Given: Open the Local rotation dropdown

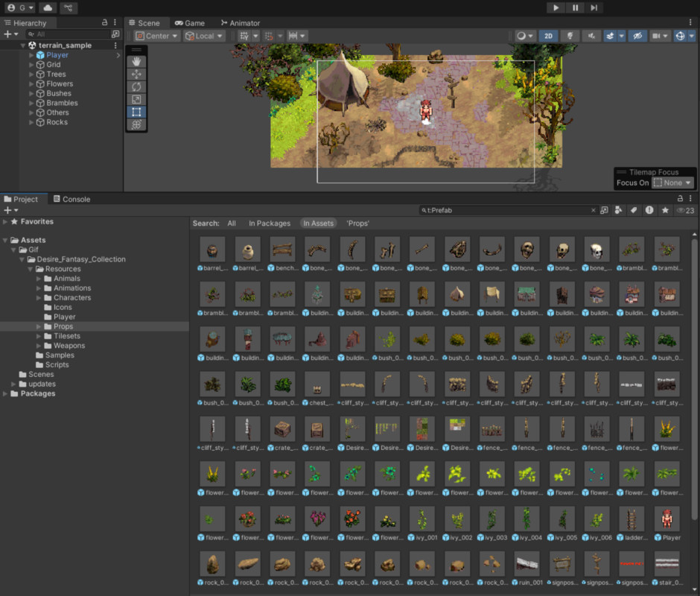Looking at the screenshot, I should click(x=204, y=37).
